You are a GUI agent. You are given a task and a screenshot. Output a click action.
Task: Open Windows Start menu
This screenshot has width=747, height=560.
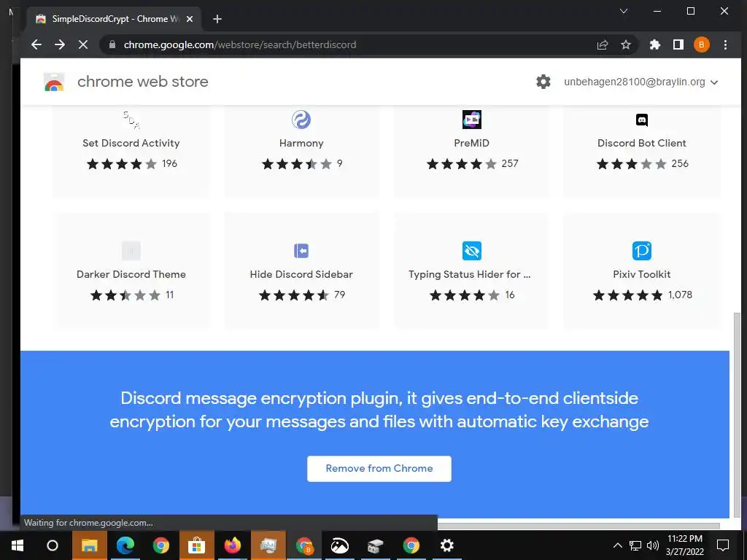pos(18,545)
